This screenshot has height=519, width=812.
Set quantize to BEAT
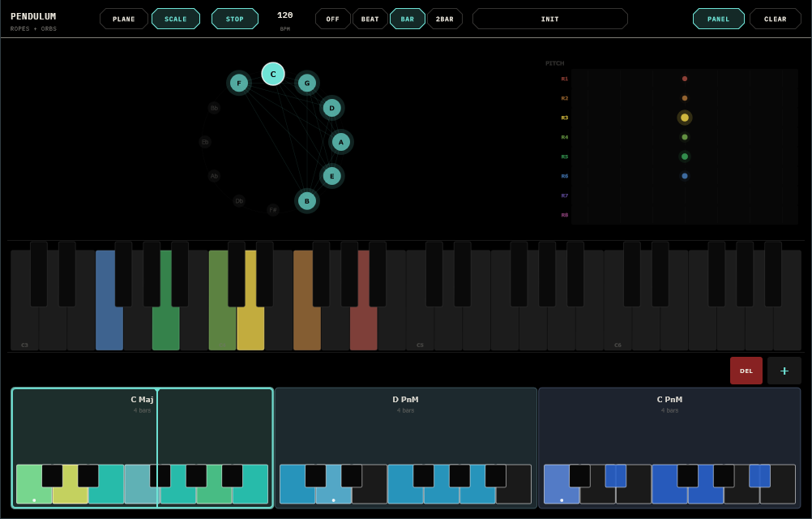click(370, 19)
